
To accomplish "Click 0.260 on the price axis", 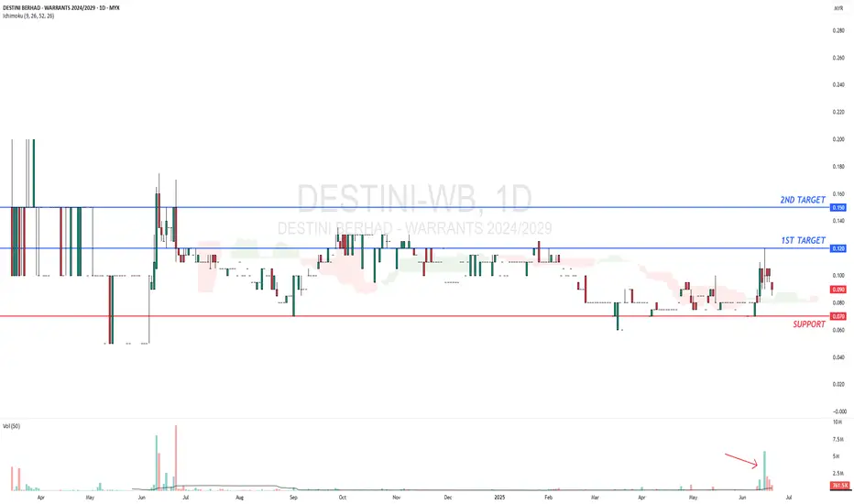I will coord(838,58).
